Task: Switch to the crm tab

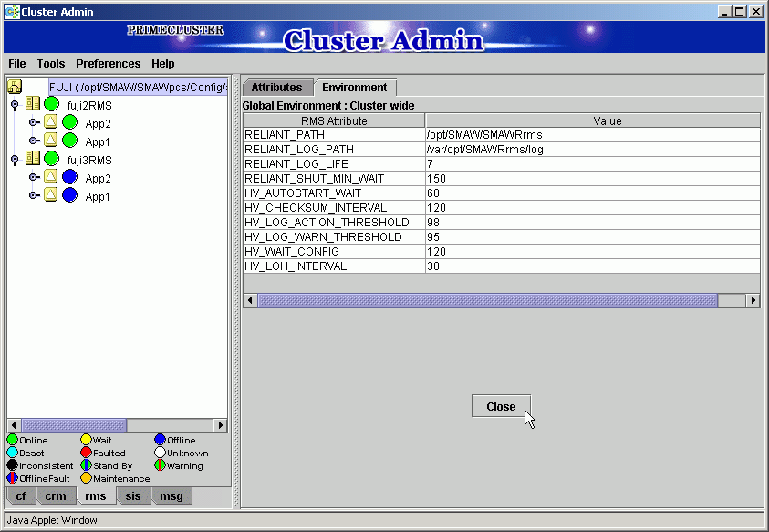Action: [x=56, y=496]
